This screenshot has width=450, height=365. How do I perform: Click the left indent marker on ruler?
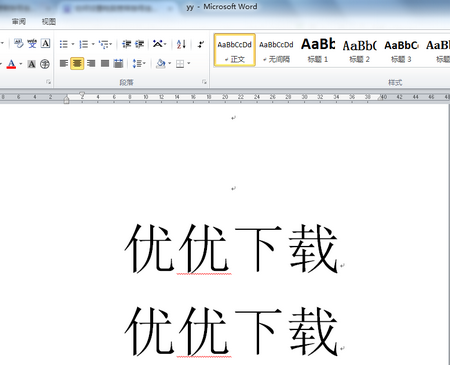pos(66,100)
